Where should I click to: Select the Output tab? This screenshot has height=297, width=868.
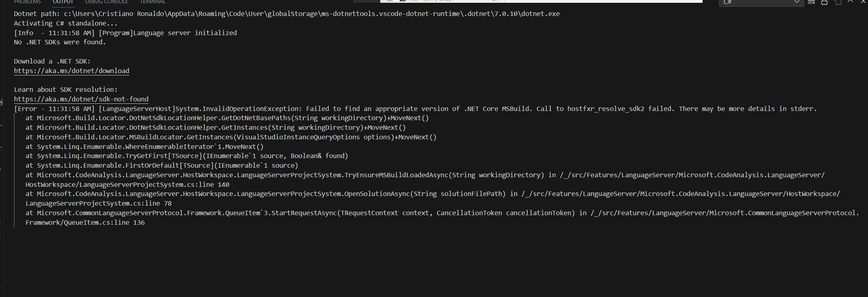(x=63, y=2)
